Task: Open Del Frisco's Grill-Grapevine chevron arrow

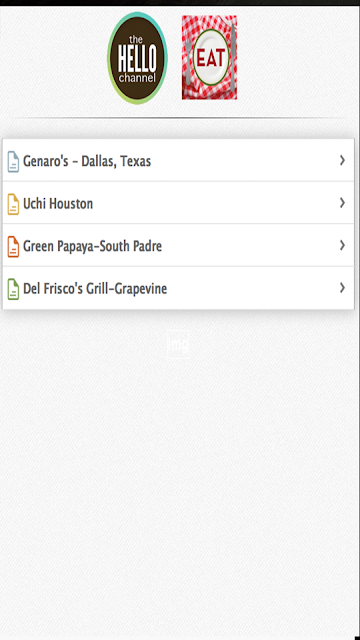Action: point(342,288)
